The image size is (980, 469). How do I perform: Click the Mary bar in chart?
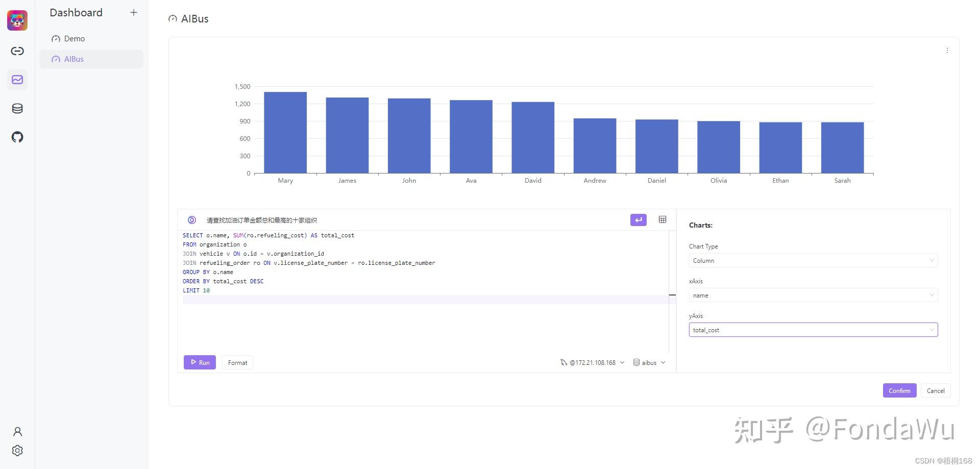click(x=285, y=133)
